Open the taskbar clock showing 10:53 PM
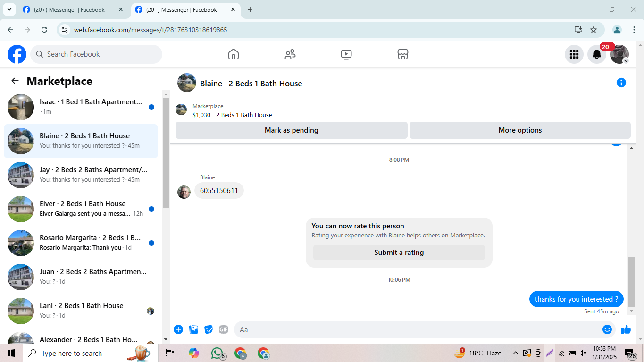This screenshot has height=362, width=644. (605, 353)
